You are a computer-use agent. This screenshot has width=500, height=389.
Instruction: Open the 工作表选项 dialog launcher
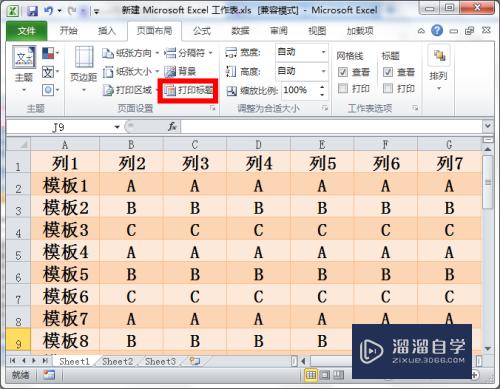[x=415, y=108]
